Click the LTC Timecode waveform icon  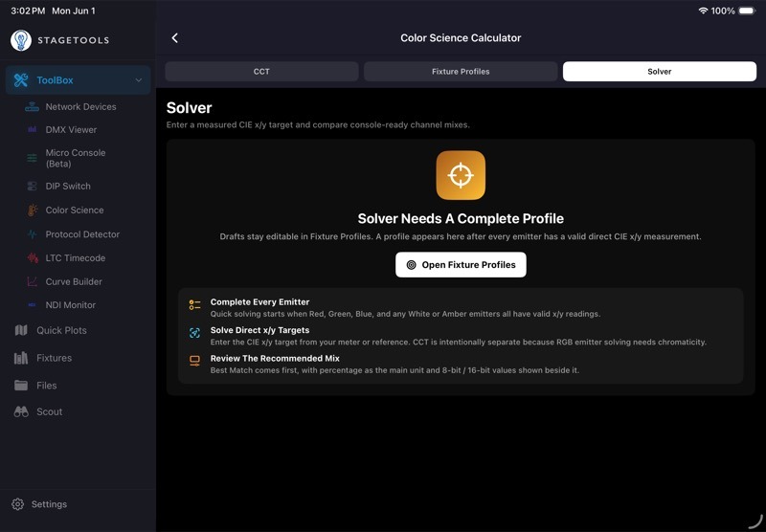click(33, 257)
